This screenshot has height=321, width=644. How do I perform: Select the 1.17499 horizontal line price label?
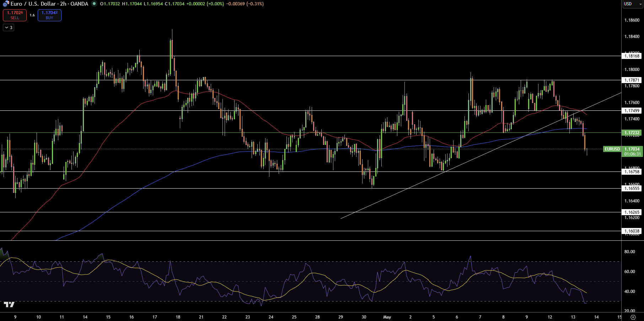632,111
